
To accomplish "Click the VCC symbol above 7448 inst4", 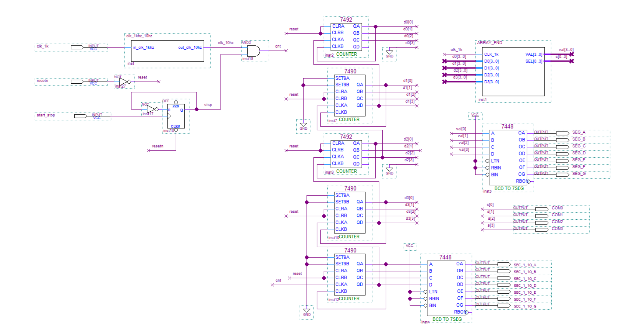I will pyautogui.click(x=409, y=246).
